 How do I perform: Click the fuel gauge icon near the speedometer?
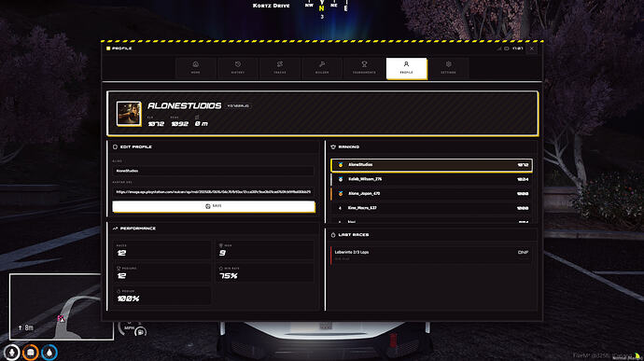coord(140,331)
